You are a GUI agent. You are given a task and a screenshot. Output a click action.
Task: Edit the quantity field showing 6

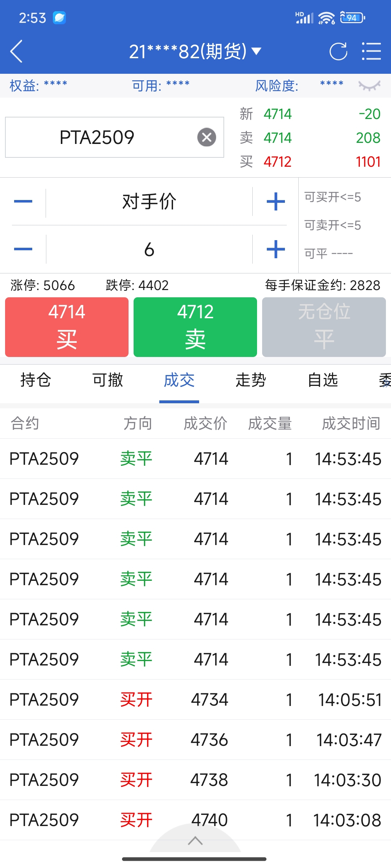[x=149, y=249]
